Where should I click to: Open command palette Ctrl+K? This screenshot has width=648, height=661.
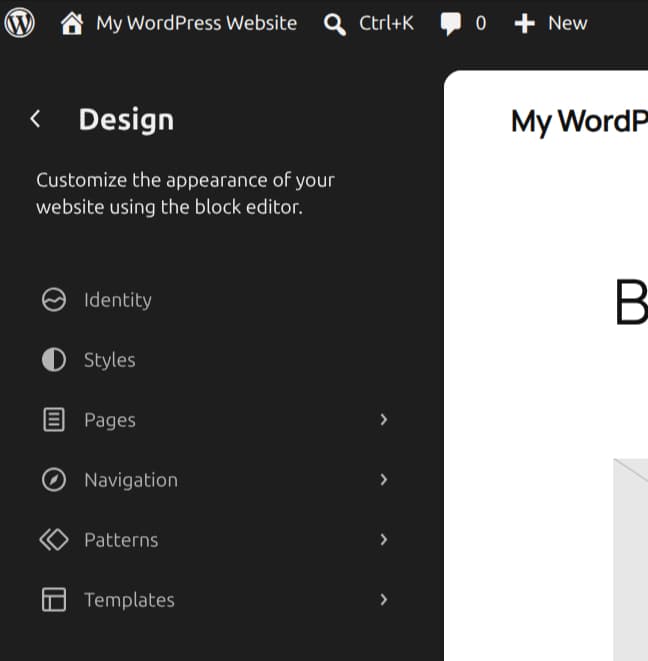click(x=386, y=23)
